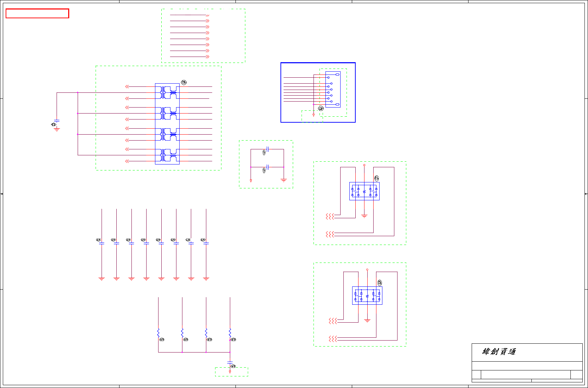Click the top off-page arrow in the dashed signal list
The height and width of the screenshot is (388, 588).
[208, 15]
